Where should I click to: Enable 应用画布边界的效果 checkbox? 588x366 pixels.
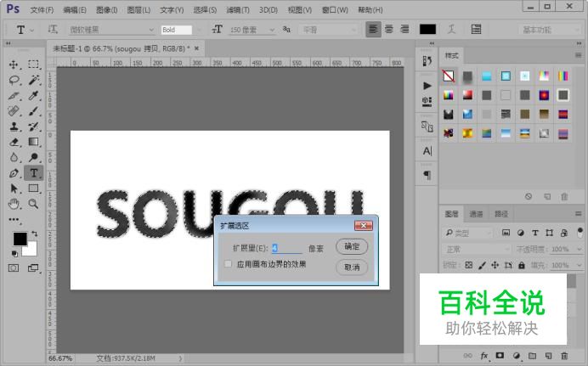[x=228, y=264]
